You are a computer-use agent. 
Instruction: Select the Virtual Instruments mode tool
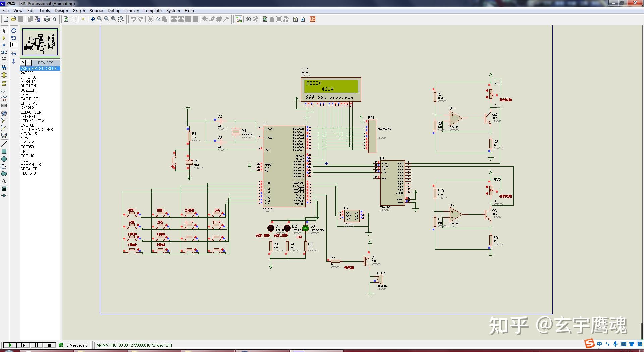(x=4, y=135)
